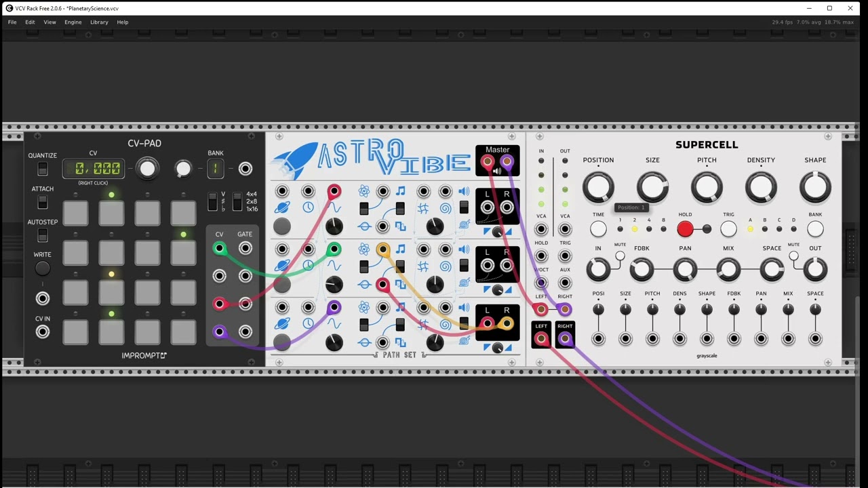Click the clock icon in Astrovibe's middle row
The height and width of the screenshot is (488, 868).
tap(308, 265)
